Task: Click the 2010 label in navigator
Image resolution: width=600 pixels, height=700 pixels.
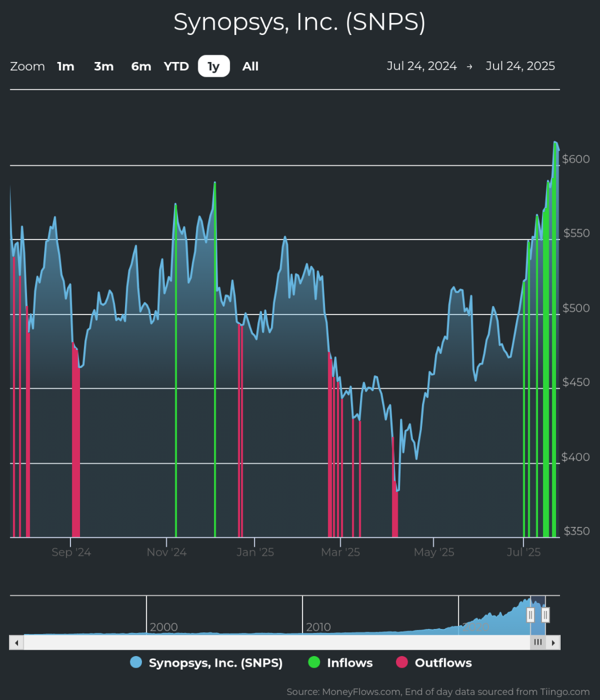Action: click(318, 627)
